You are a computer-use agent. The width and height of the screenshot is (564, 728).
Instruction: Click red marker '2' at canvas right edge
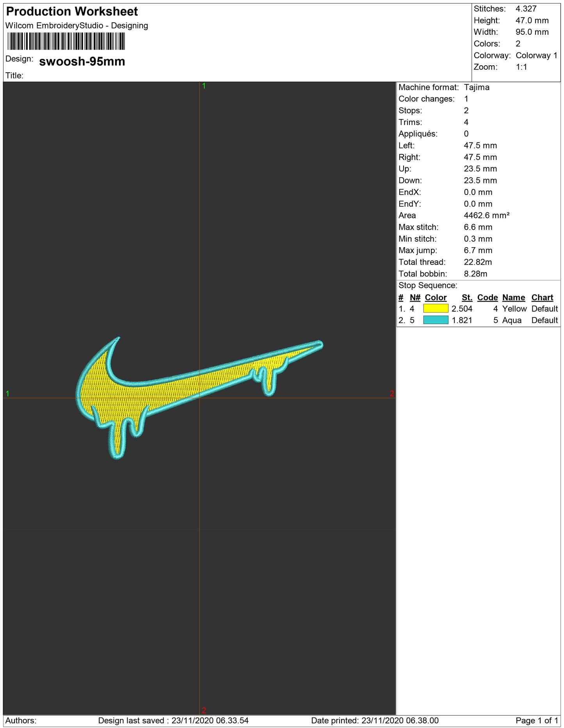pos(391,394)
